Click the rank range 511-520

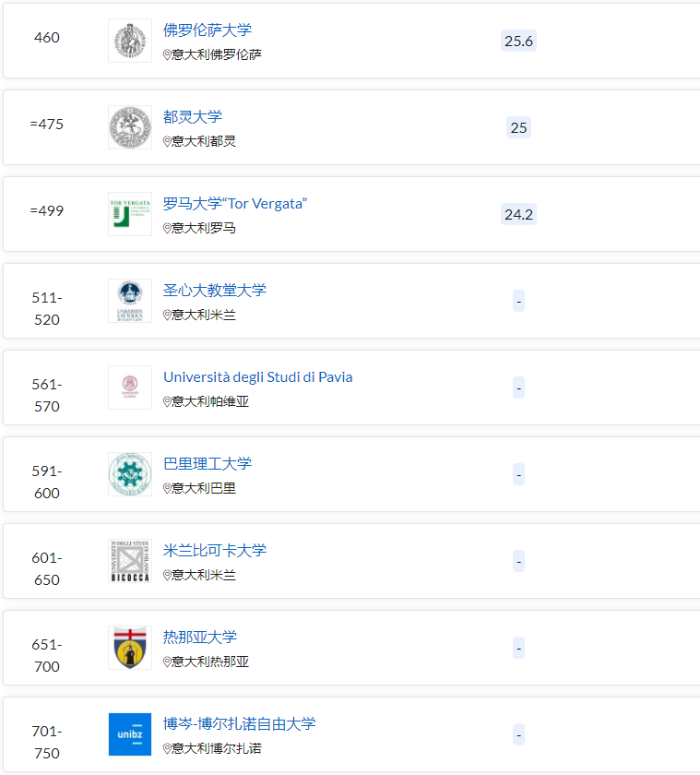pyautogui.click(x=47, y=308)
